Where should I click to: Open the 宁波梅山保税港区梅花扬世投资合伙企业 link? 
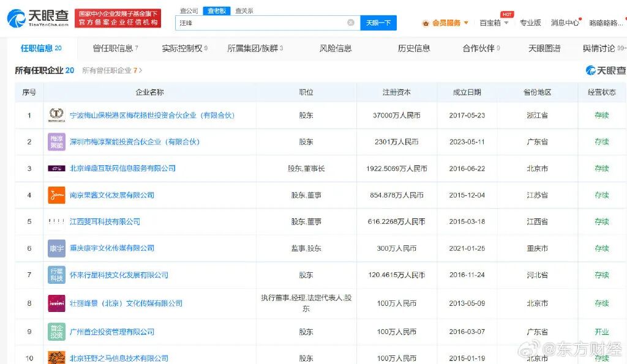tap(152, 115)
